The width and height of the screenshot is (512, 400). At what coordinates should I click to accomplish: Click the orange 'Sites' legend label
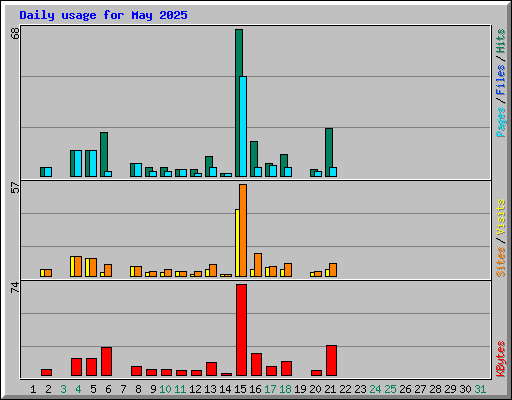[501, 262]
